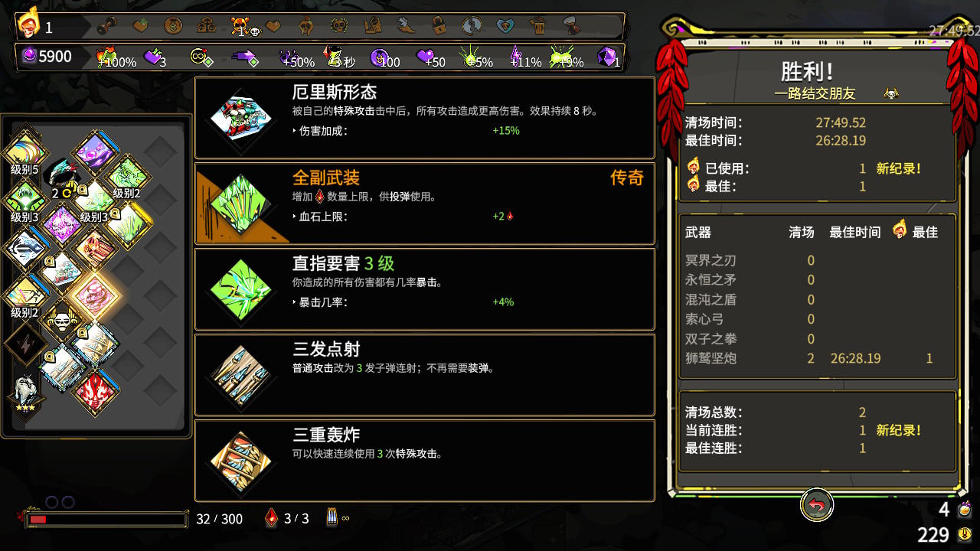Click the 胜利! victory title header

[x=807, y=73]
